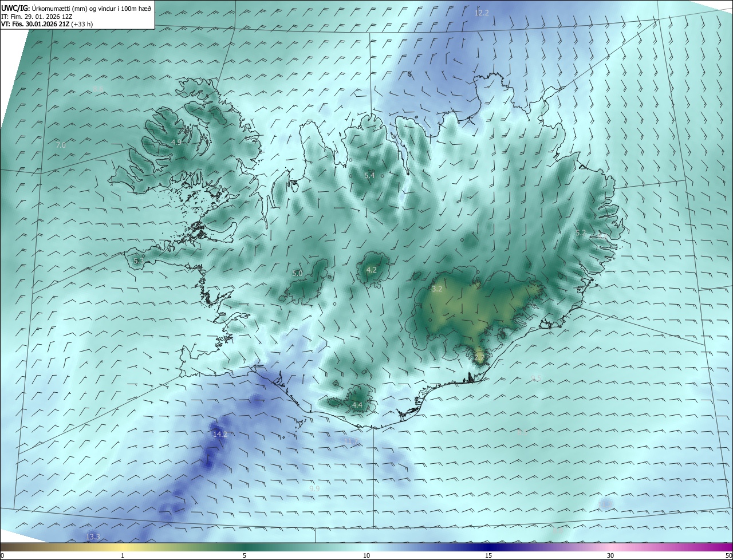Click the 9.5 value off the southeast coast
This screenshot has height=560, width=733.
click(536, 378)
